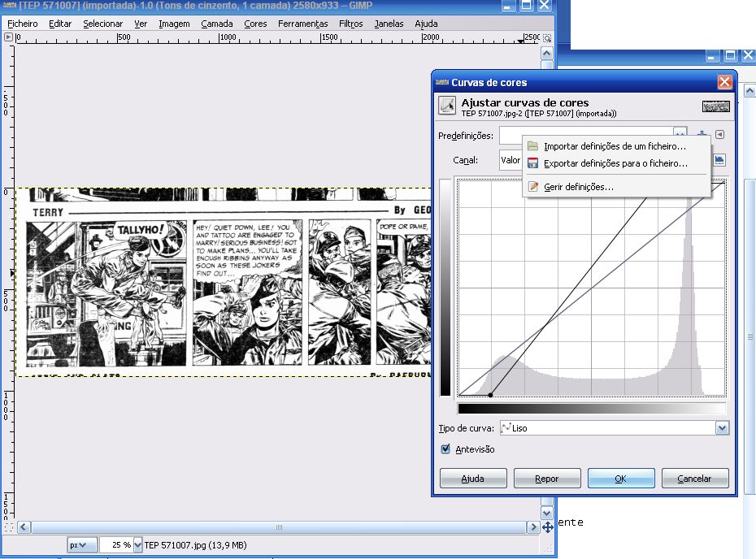Click the horizontal scrollbar right arrow
Screen dimensions: 756x559
(x=532, y=527)
